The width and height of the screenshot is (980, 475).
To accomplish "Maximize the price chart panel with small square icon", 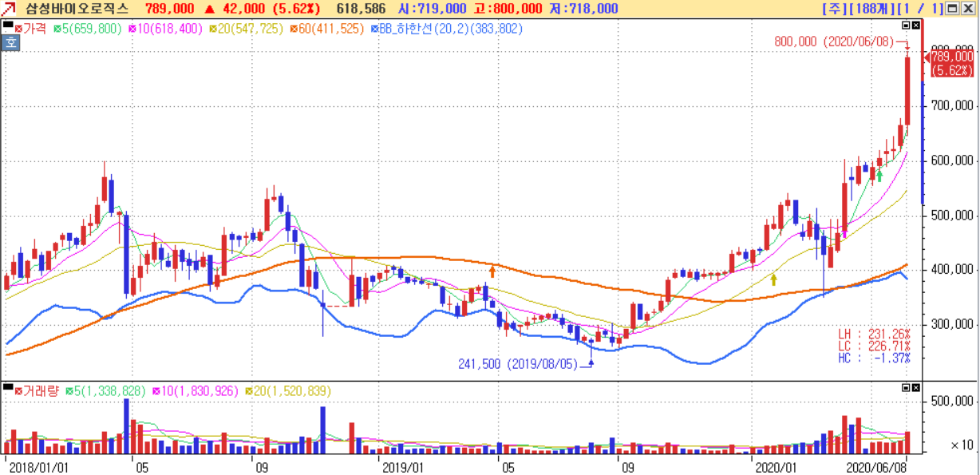I will [906, 26].
